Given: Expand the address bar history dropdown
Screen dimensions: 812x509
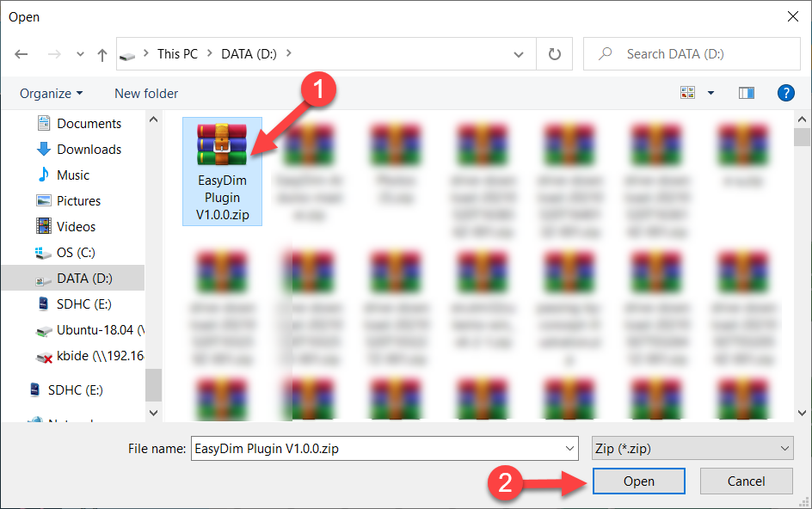Looking at the screenshot, I should click(x=519, y=54).
